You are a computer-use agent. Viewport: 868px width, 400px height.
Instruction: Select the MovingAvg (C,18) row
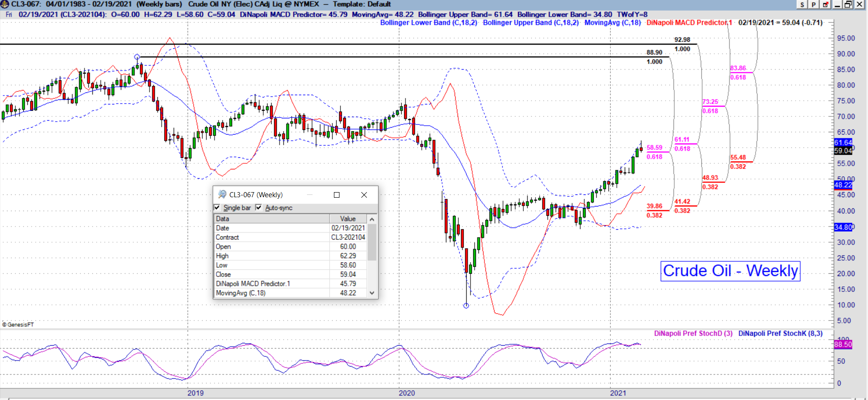click(290, 293)
